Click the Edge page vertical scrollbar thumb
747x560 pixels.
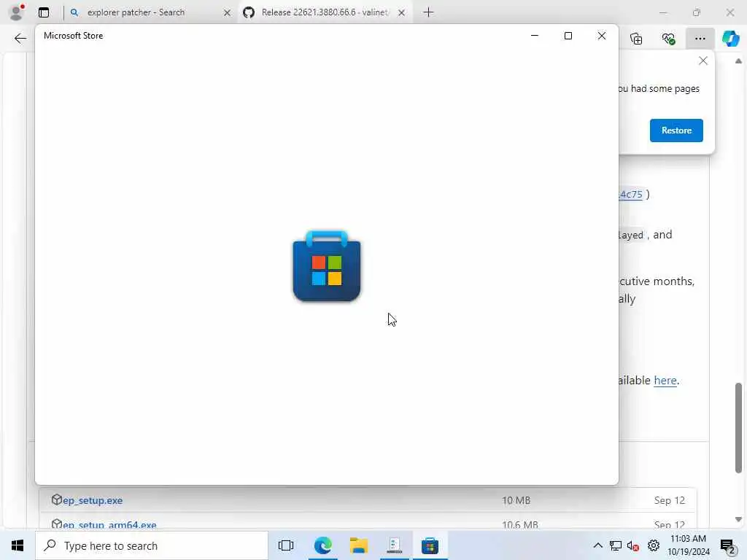[x=738, y=427]
